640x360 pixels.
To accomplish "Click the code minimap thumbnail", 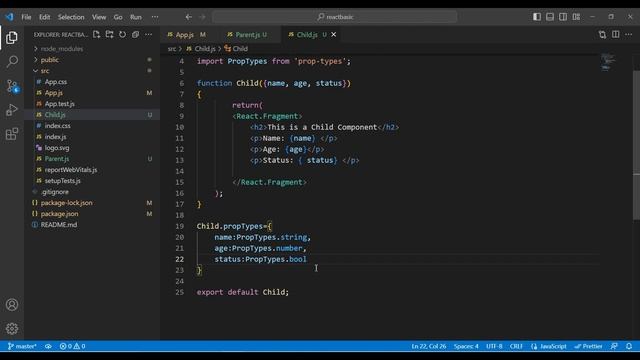I will pyautogui.click(x=608, y=62).
